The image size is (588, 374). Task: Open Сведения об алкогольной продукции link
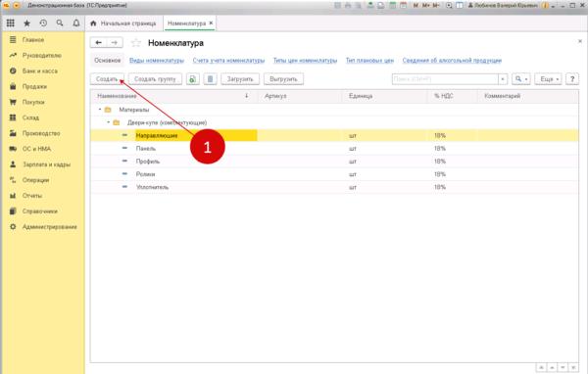[x=452, y=61]
